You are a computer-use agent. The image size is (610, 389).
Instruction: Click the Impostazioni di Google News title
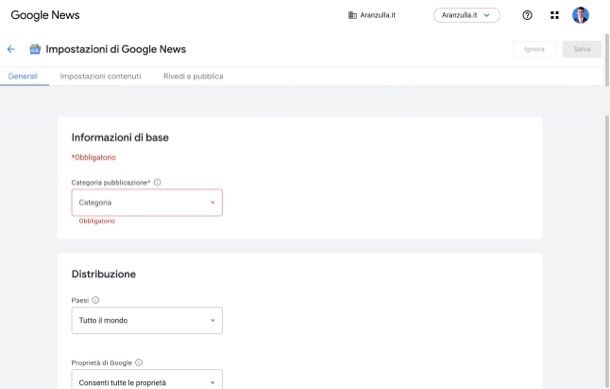(x=116, y=49)
